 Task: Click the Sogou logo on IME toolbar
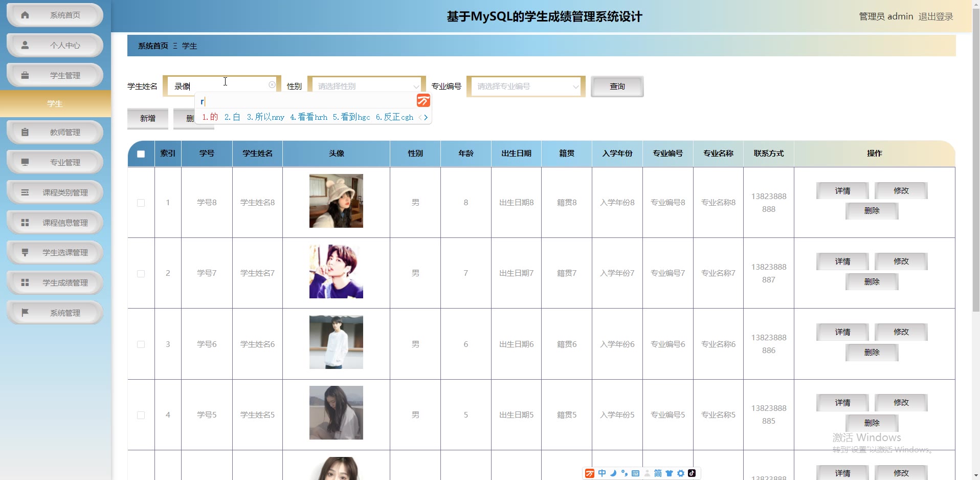point(590,473)
